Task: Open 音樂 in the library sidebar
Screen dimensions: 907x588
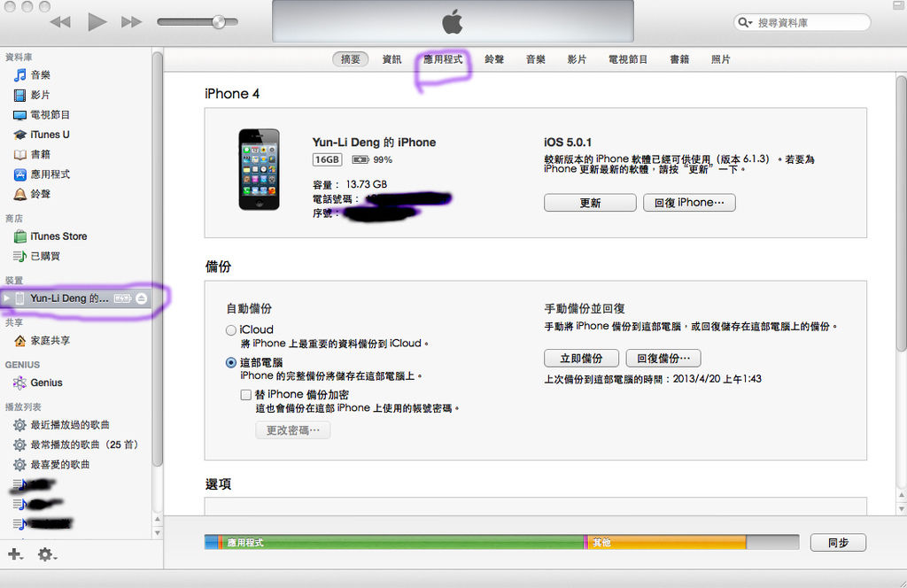Action: (32, 75)
